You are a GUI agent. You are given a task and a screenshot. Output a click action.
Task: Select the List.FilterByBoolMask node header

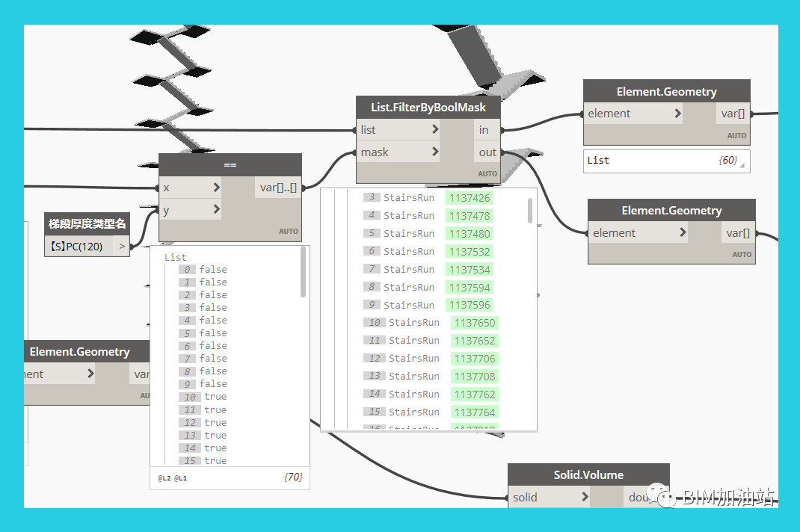tap(428, 107)
